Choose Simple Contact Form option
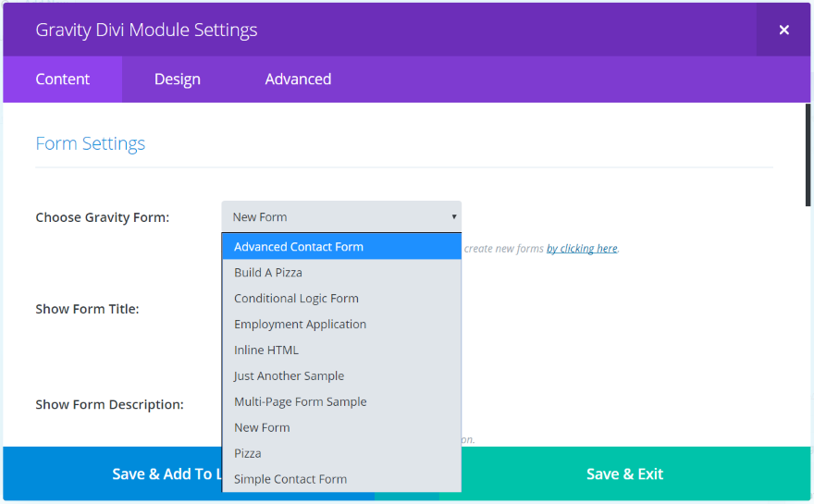814x504 pixels. coord(290,479)
